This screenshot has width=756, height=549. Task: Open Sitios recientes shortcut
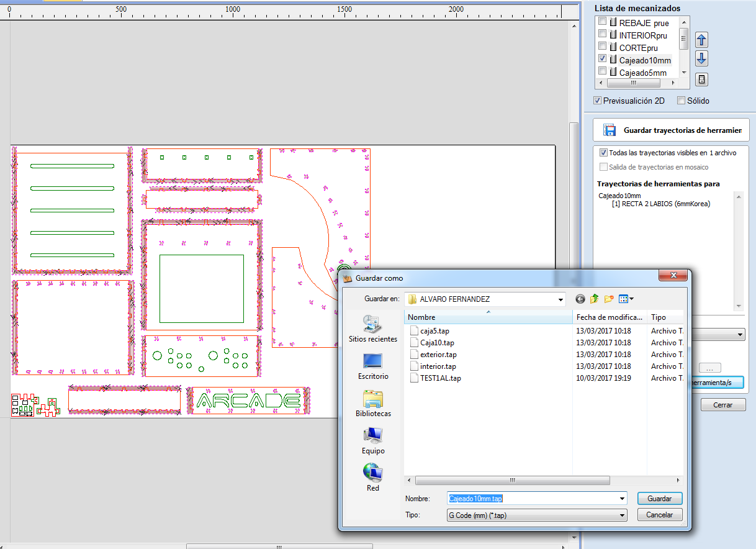click(x=372, y=329)
